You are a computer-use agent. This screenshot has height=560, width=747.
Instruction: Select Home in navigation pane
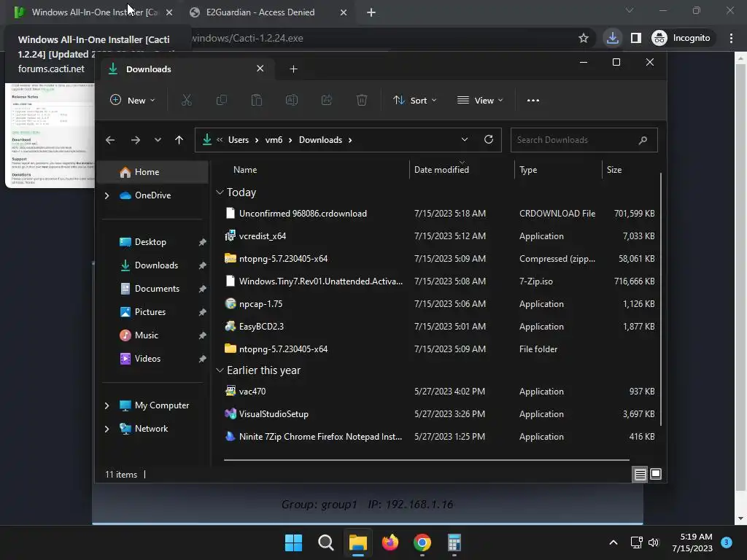pos(152,172)
